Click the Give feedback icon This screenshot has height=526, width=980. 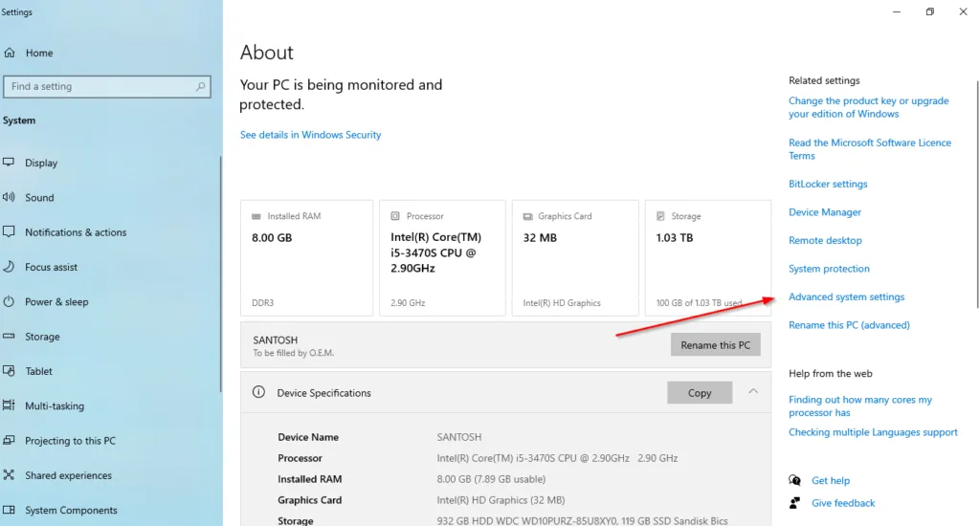[x=794, y=503]
